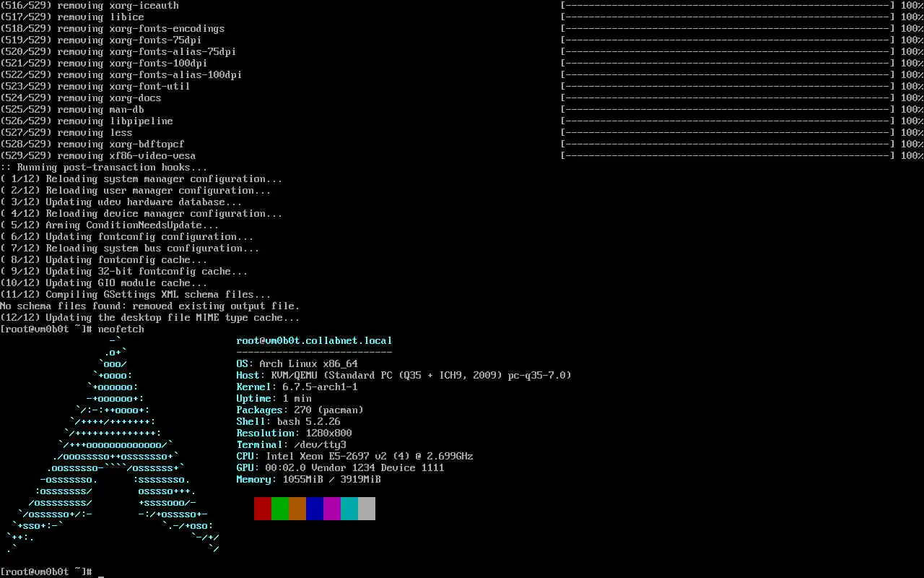Click the red color block in neofetch output
924x578 pixels.
[x=263, y=508]
